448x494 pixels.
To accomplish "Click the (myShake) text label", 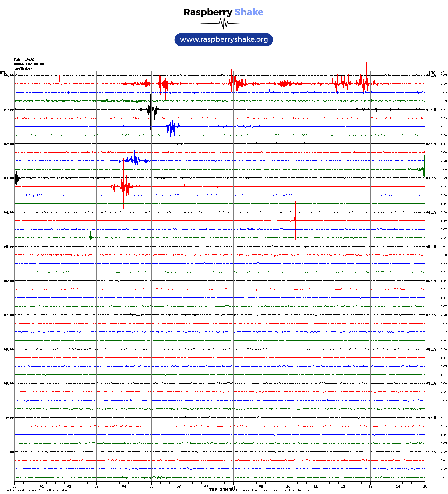I will 23,68.
